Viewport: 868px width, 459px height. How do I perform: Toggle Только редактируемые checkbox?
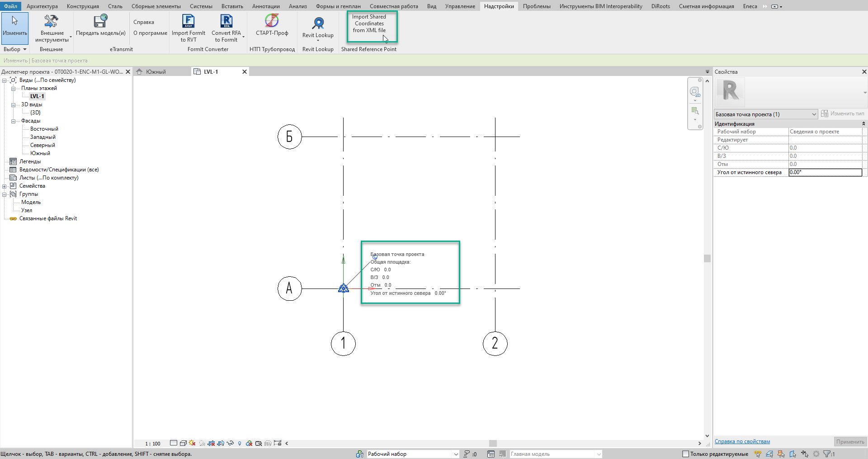coord(685,454)
